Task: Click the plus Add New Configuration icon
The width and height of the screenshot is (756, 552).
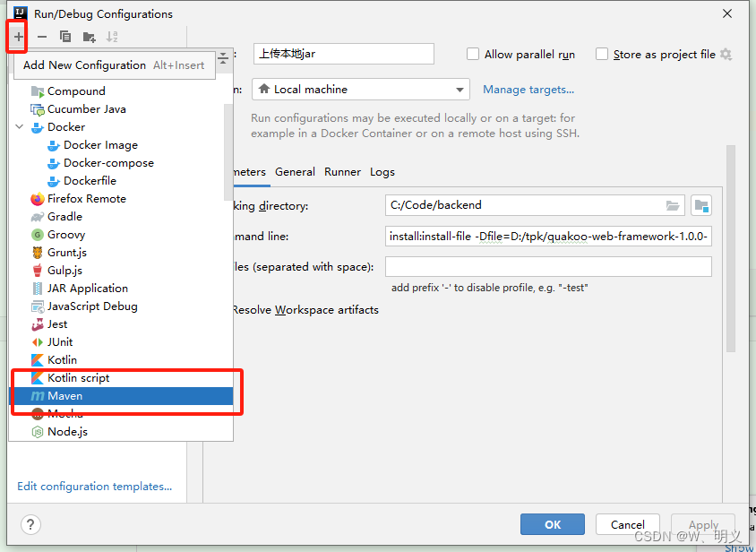Action: 18,36
